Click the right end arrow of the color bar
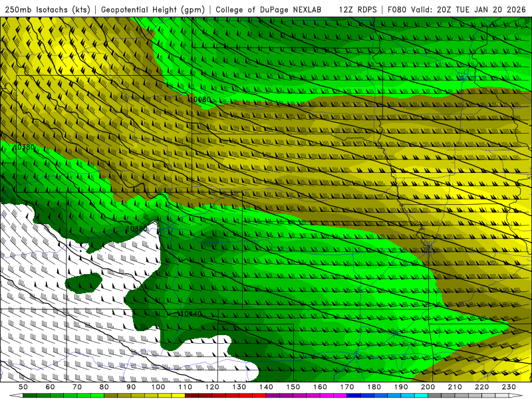Screen dimensions: 532x399 click(516, 396)
